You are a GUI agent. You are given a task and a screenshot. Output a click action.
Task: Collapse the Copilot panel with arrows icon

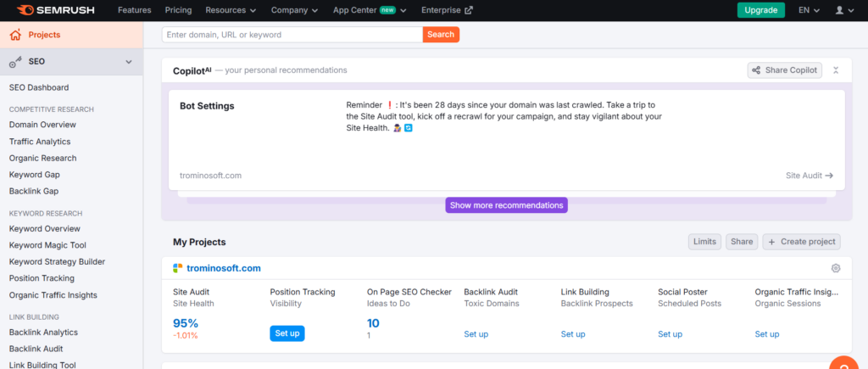(x=836, y=70)
